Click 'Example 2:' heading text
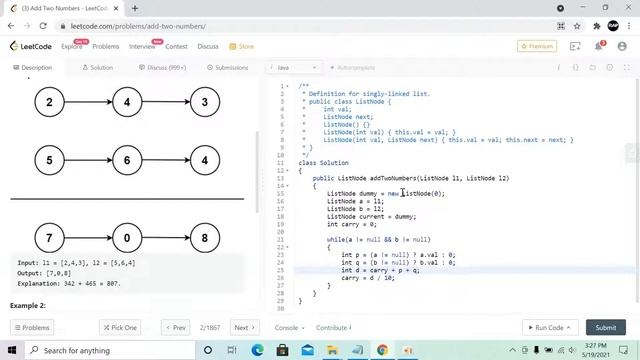The height and width of the screenshot is (360, 640). 28,305
